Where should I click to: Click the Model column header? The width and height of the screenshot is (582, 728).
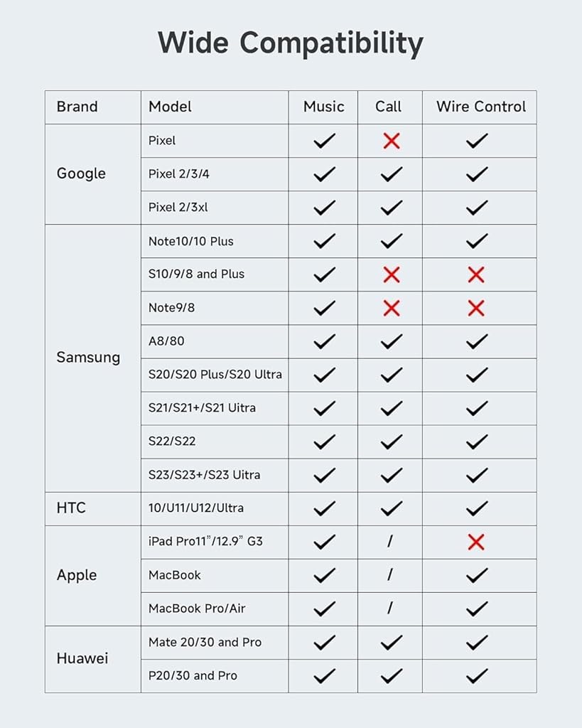pos(170,107)
